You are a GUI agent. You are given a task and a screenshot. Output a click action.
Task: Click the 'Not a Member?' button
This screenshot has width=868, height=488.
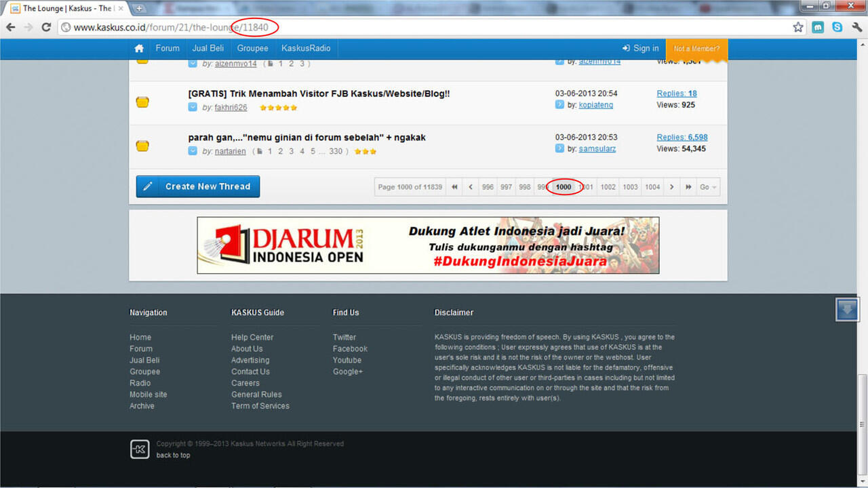pyautogui.click(x=696, y=49)
